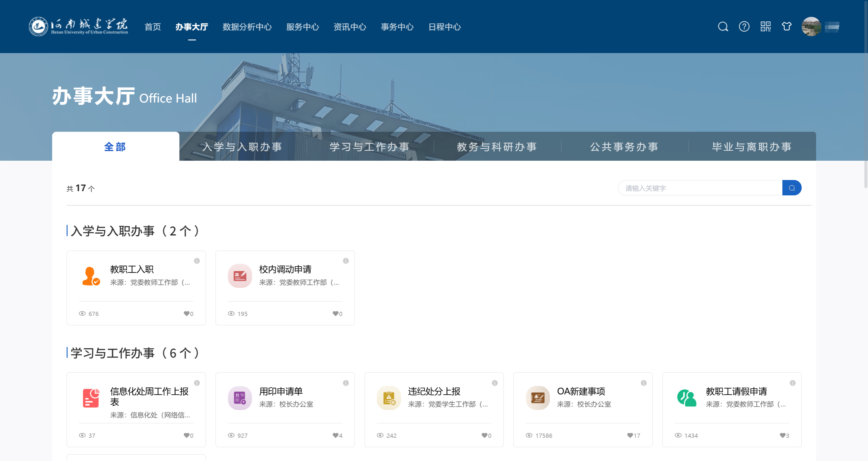Screen dimensions: 868x461
Task: Select the 全部 category tab
Action: click(x=116, y=147)
